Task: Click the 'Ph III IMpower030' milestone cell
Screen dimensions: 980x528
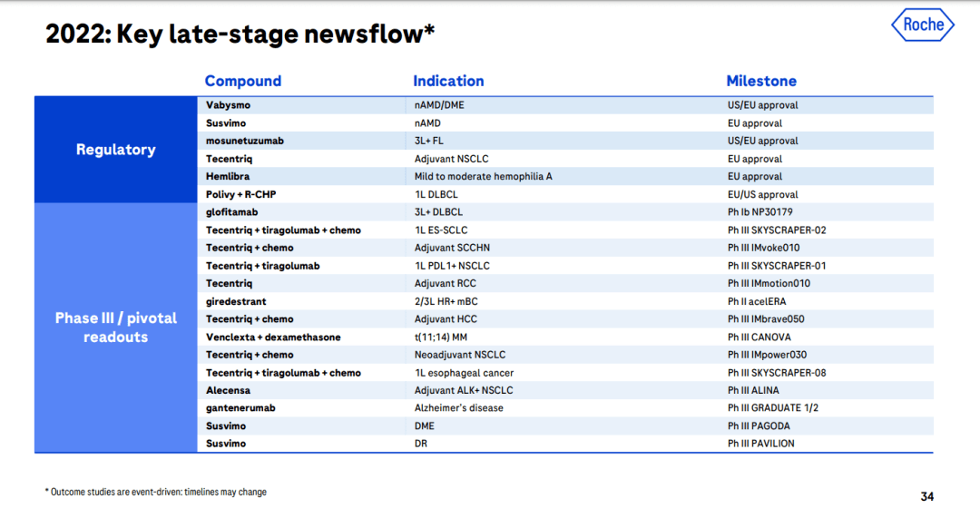Action: (767, 355)
